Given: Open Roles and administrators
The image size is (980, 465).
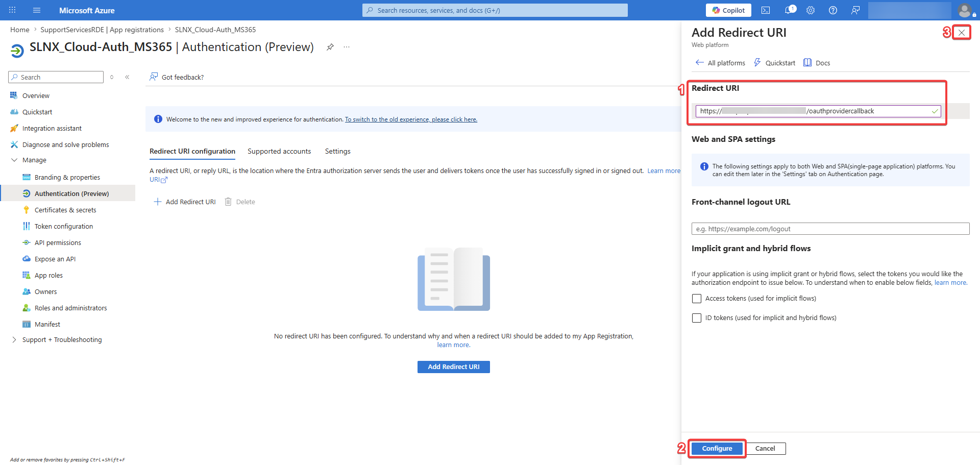Looking at the screenshot, I should 71,308.
